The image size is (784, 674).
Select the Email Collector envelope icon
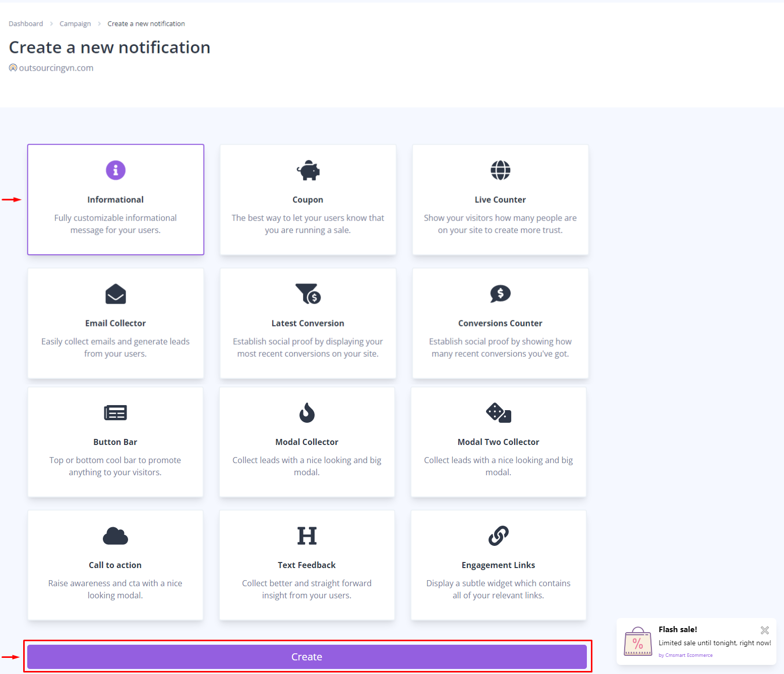coord(115,294)
